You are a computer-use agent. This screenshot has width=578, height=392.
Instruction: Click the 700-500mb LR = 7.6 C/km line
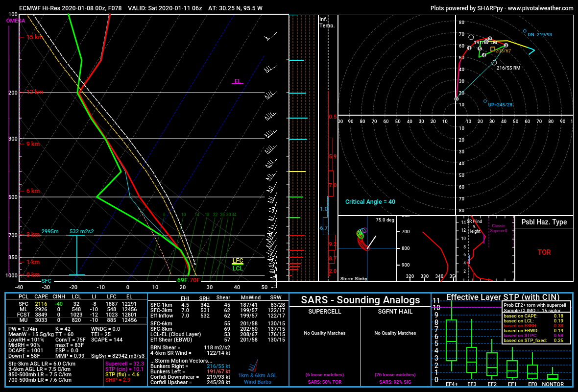40,380
